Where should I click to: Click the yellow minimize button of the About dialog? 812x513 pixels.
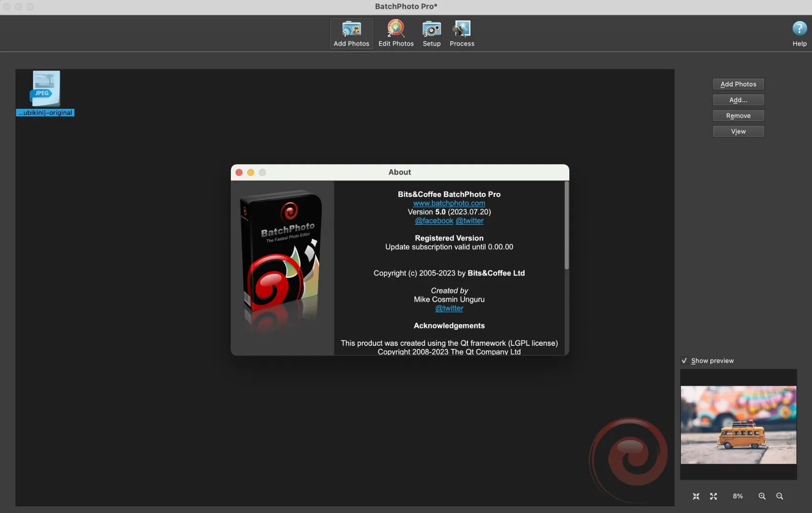[250, 172]
